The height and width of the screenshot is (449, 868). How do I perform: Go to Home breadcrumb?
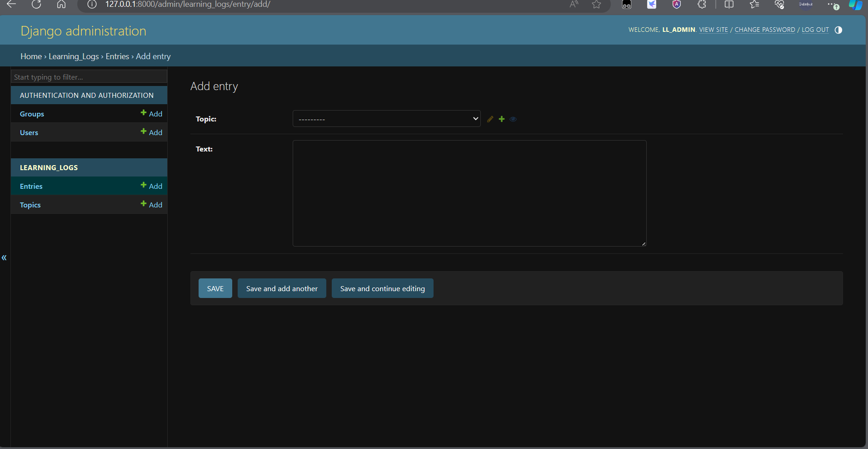[x=31, y=56]
